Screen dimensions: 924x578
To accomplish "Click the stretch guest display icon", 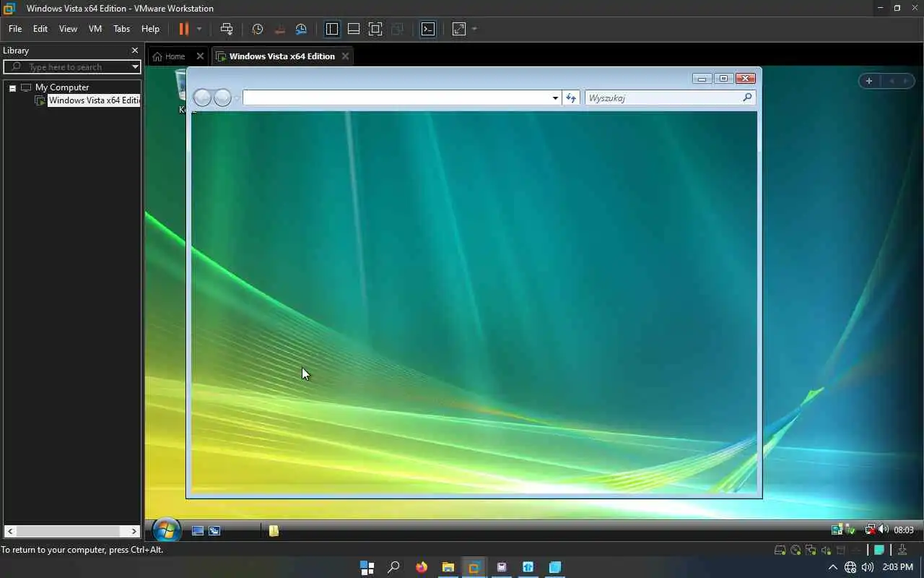I will pos(459,29).
